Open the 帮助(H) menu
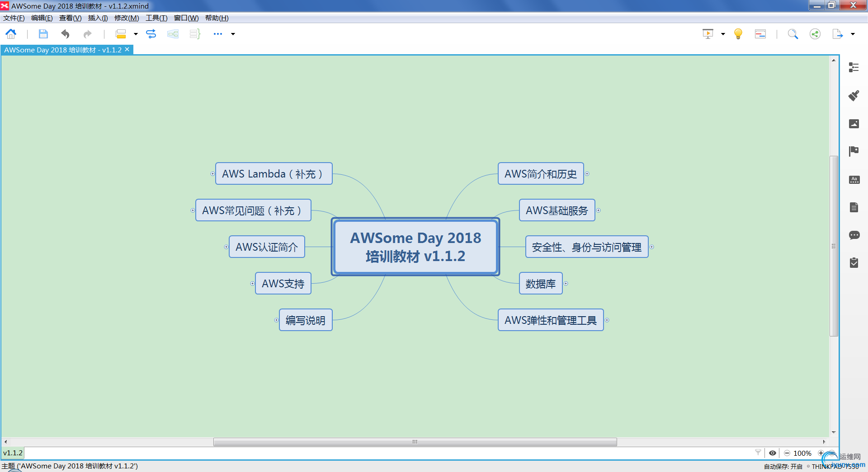 pyautogui.click(x=217, y=18)
